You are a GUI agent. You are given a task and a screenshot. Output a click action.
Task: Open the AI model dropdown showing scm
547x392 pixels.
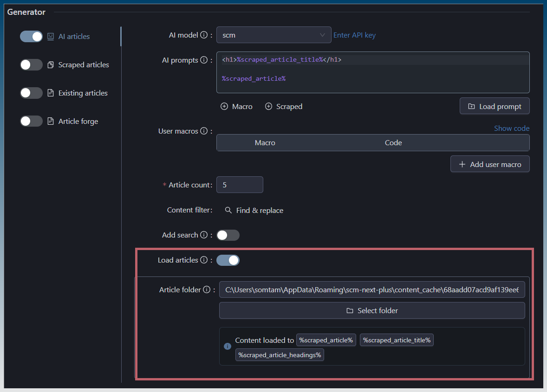[274, 35]
